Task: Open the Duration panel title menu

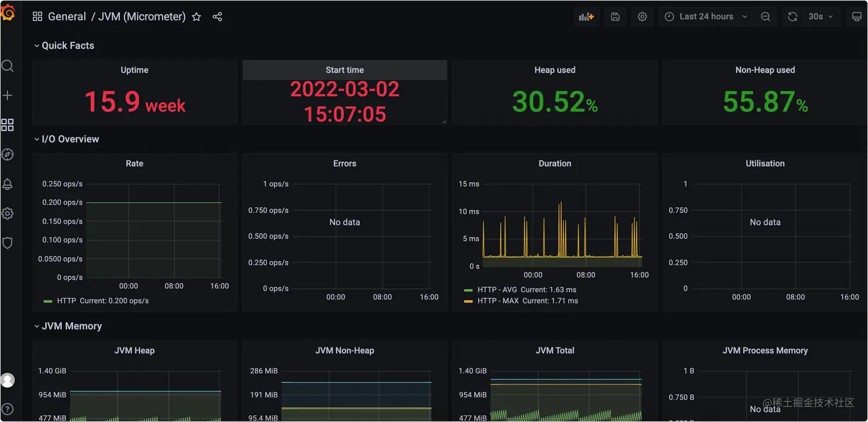Action: (x=555, y=164)
